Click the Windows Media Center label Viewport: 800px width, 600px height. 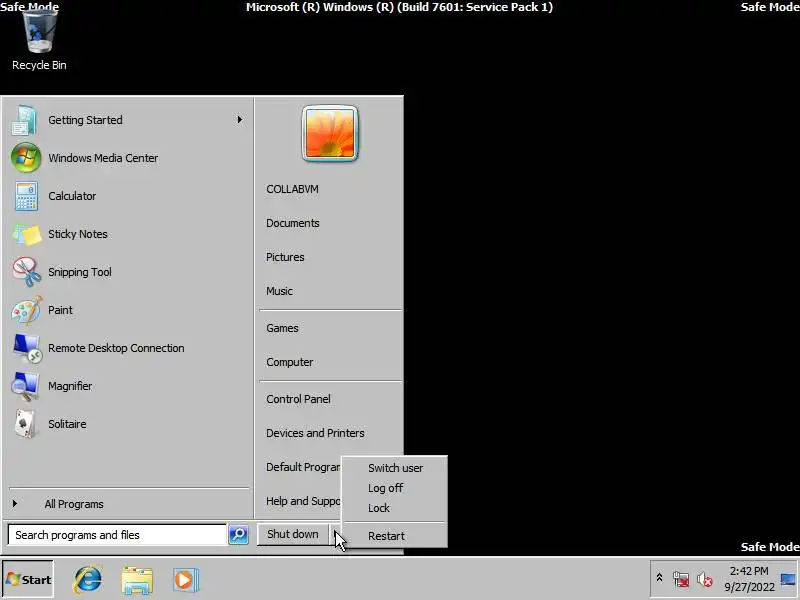(x=103, y=158)
